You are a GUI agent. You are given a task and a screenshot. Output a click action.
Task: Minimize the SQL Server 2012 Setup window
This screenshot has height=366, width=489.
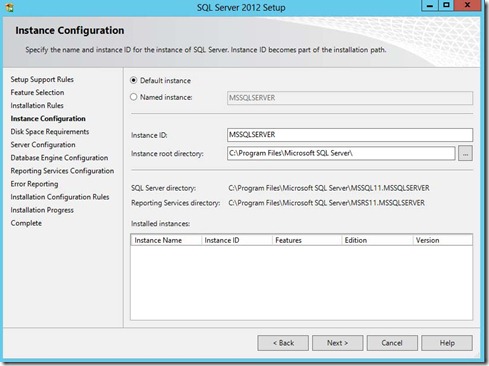pos(430,5)
